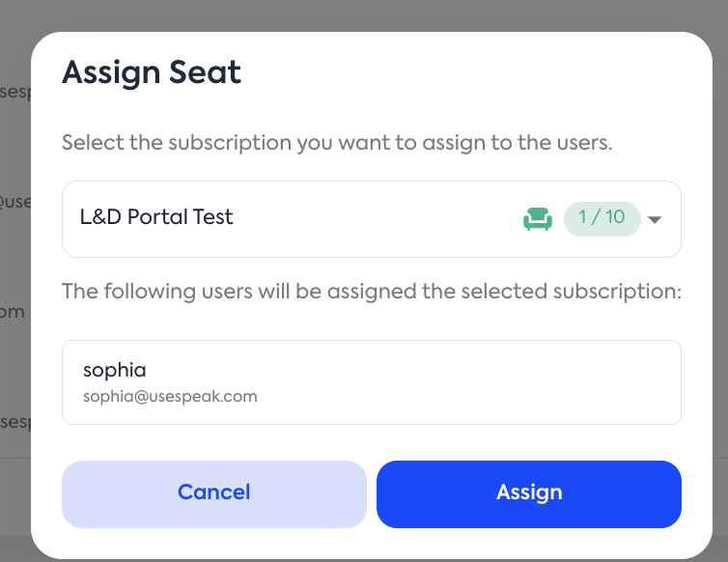The width and height of the screenshot is (728, 562).
Task: Click the word 'Seat' in the title
Action: (203, 72)
